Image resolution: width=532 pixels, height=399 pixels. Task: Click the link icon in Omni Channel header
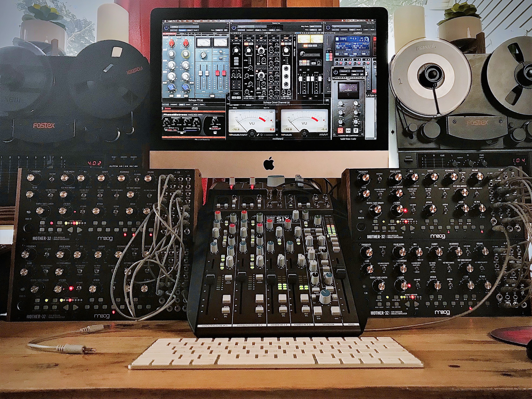pyautogui.click(x=320, y=30)
